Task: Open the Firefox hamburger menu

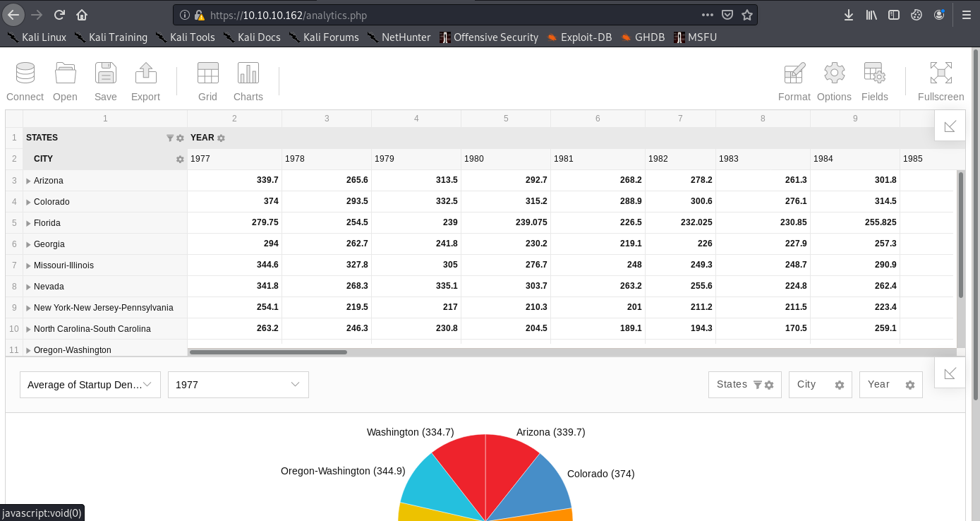Action: (x=966, y=15)
